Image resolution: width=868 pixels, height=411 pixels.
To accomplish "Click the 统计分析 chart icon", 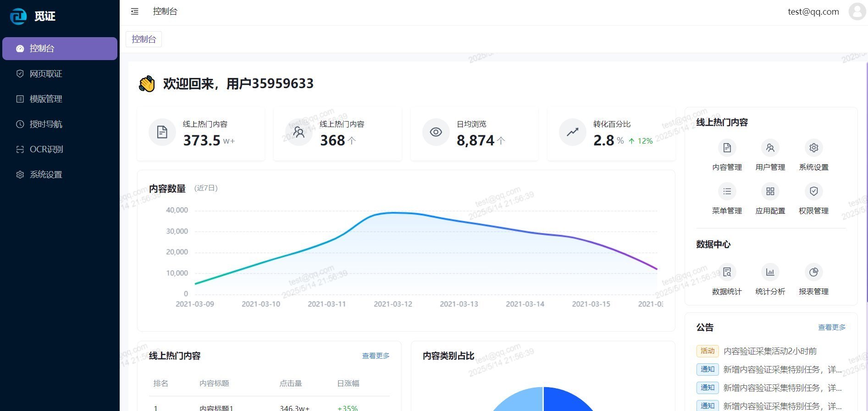I will point(770,272).
